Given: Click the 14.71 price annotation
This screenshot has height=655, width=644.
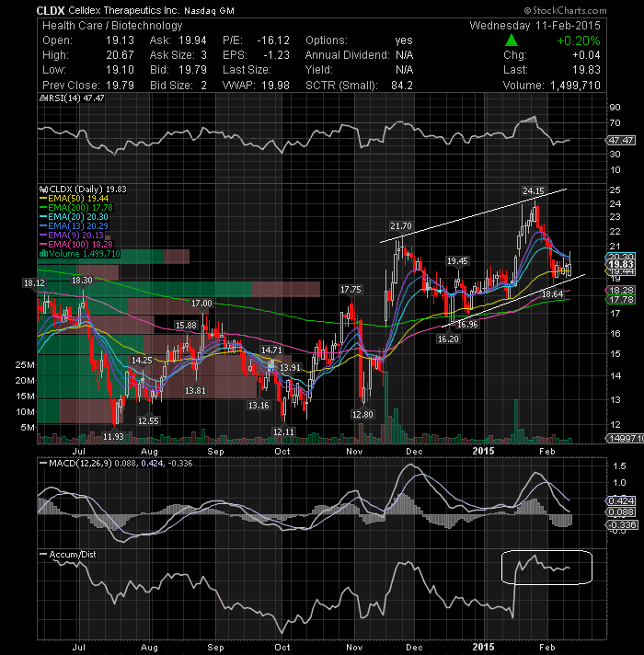Looking at the screenshot, I should 271,350.
